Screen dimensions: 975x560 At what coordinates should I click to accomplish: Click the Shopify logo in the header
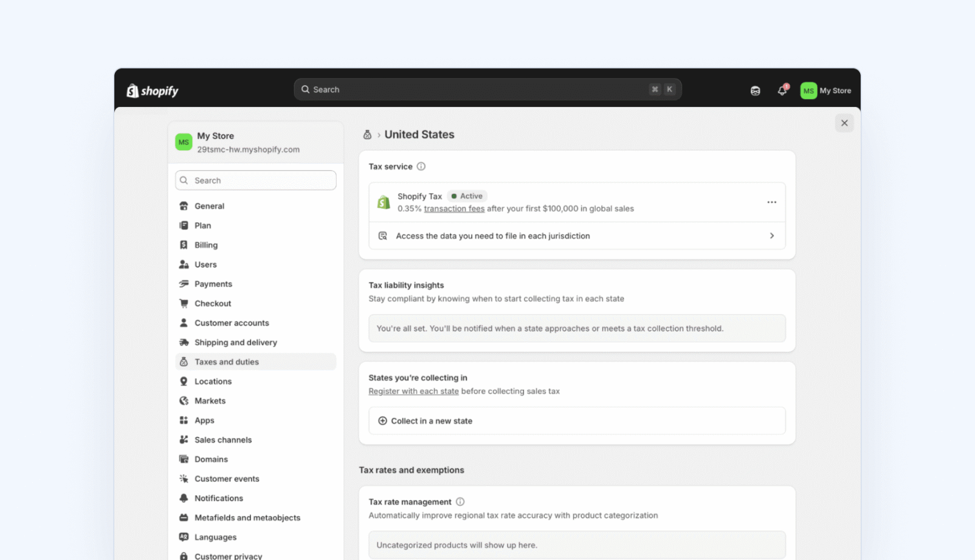(153, 90)
